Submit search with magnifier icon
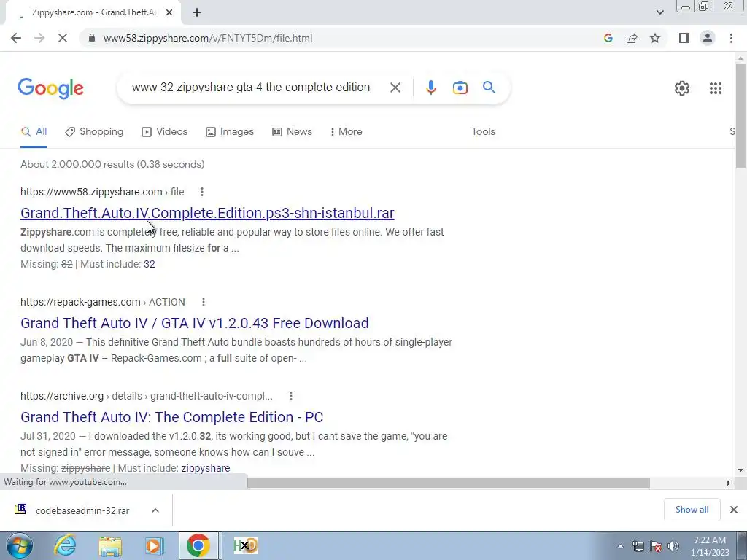Screen dimensions: 747x560 [x=489, y=87]
